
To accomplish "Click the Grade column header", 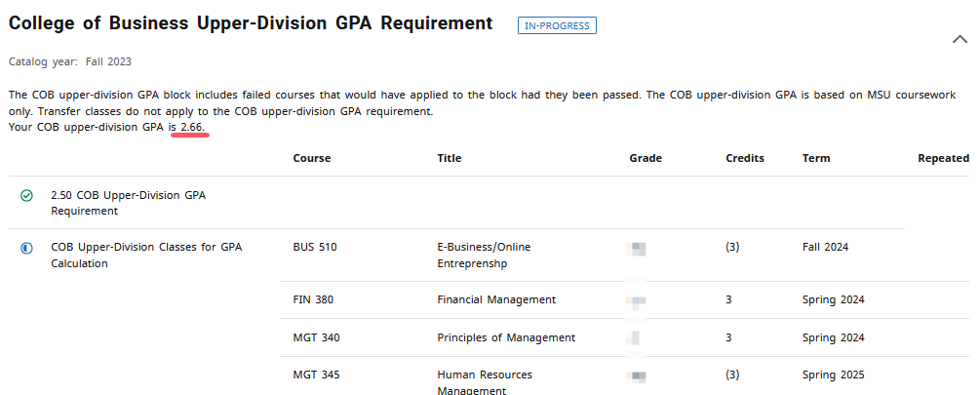I will coord(646,158).
